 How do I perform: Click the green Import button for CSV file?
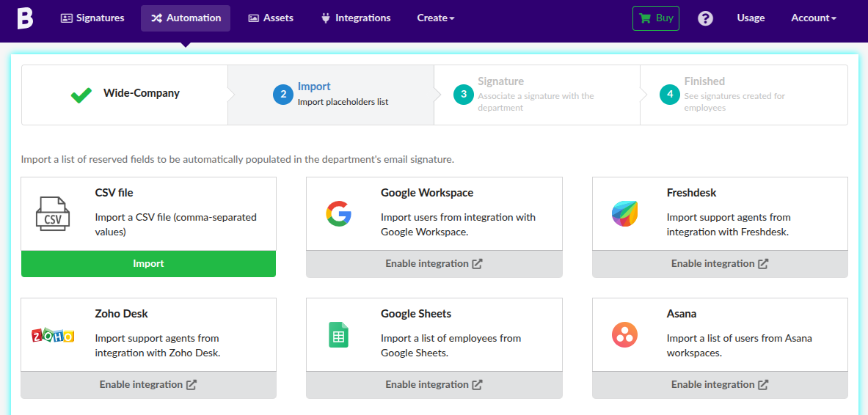click(148, 264)
